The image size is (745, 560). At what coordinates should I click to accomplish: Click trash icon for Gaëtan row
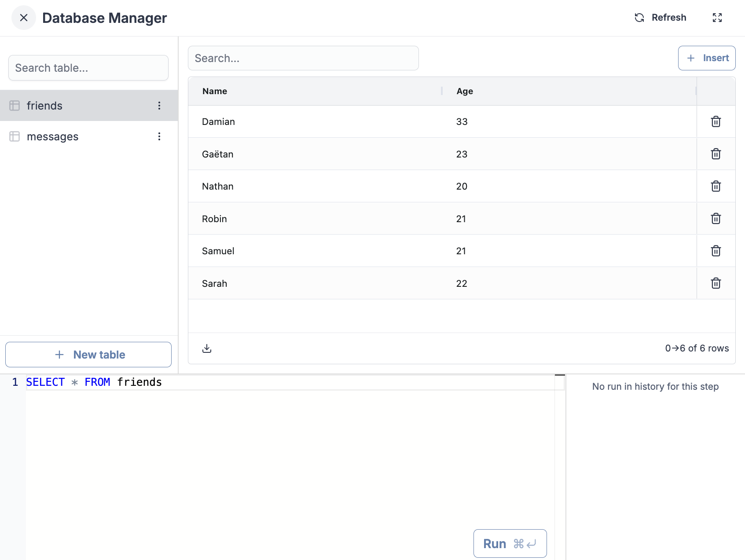716,154
